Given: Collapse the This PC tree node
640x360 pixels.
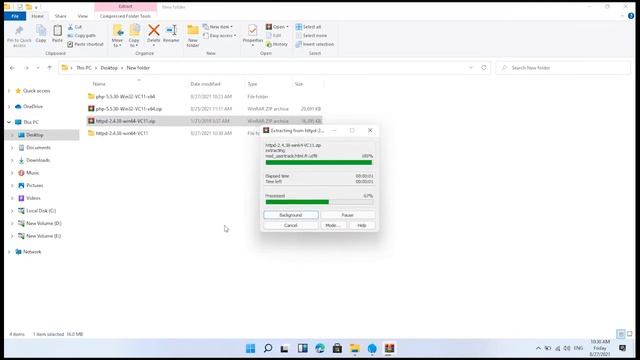Looking at the screenshot, I should (9, 122).
